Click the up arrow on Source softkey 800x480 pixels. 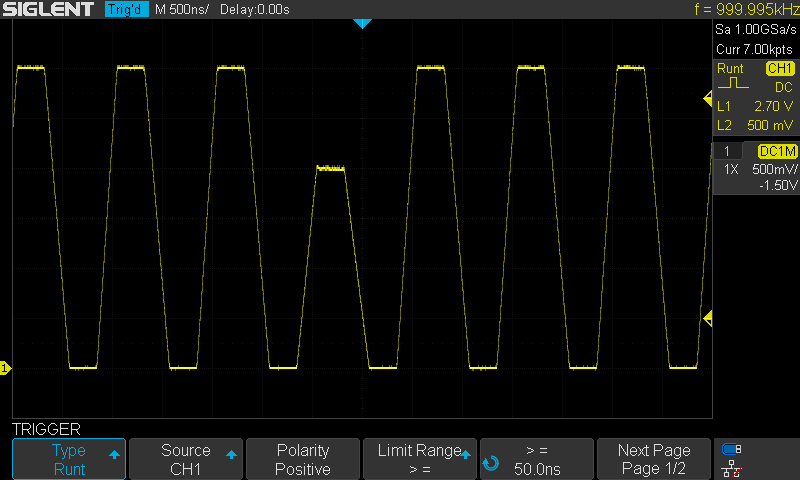click(231, 454)
